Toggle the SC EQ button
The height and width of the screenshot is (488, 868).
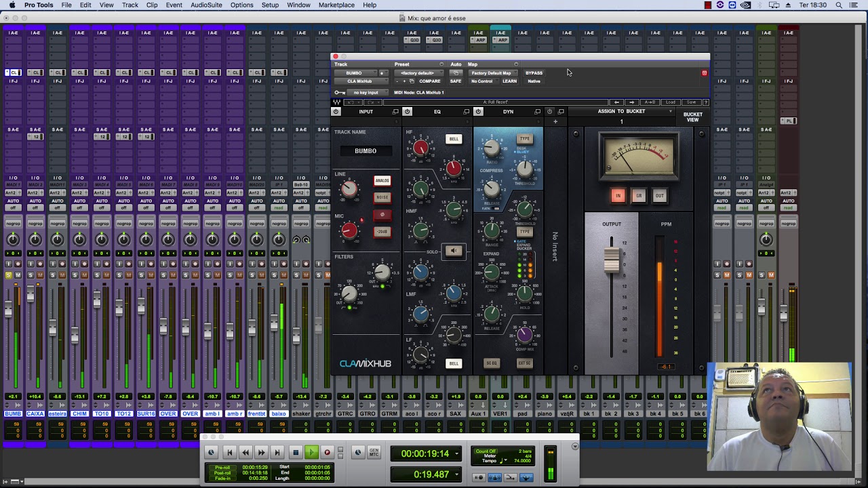492,363
